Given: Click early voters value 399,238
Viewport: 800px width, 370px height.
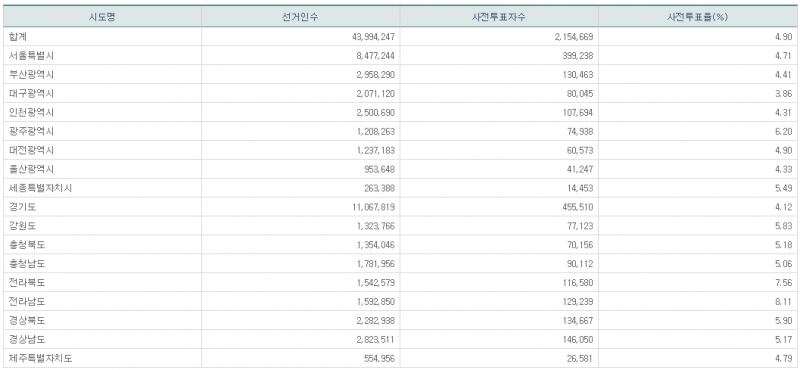Looking at the screenshot, I should click(x=578, y=56).
